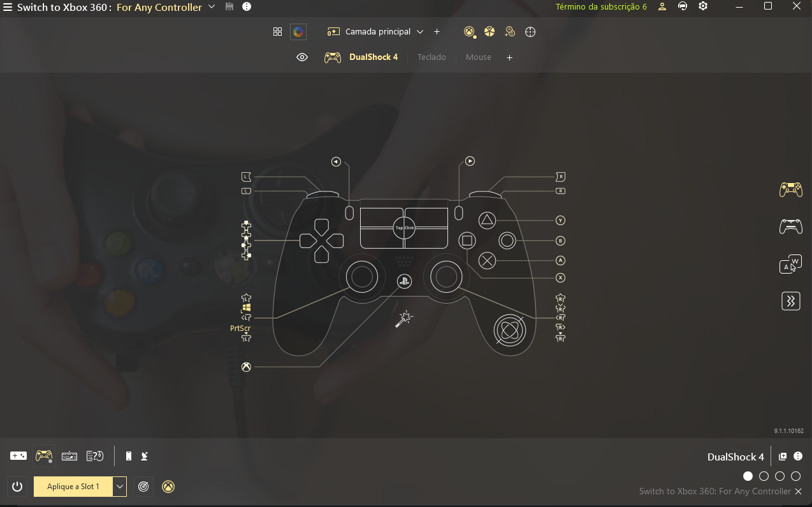
Task: Open the hamburger main menu
Action: click(8, 8)
